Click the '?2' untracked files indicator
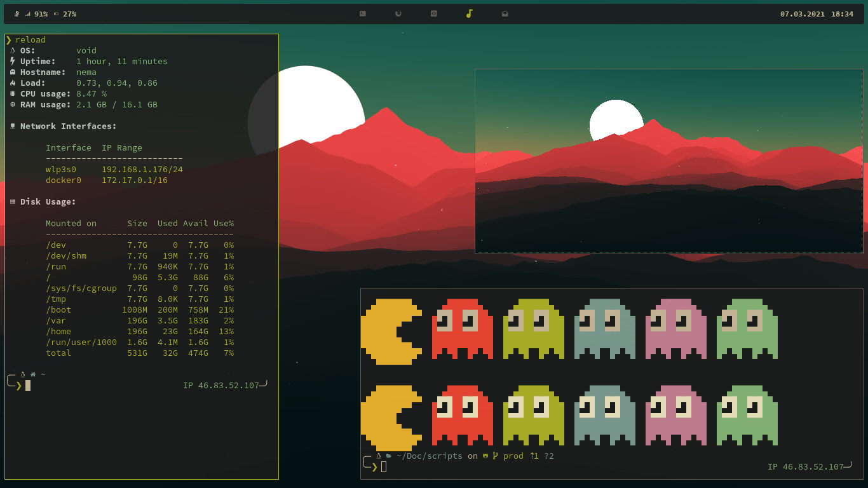 [549, 456]
